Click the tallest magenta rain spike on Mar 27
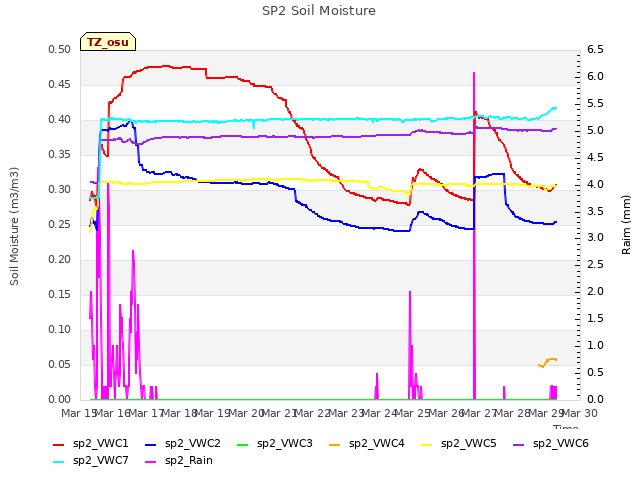 click(474, 236)
